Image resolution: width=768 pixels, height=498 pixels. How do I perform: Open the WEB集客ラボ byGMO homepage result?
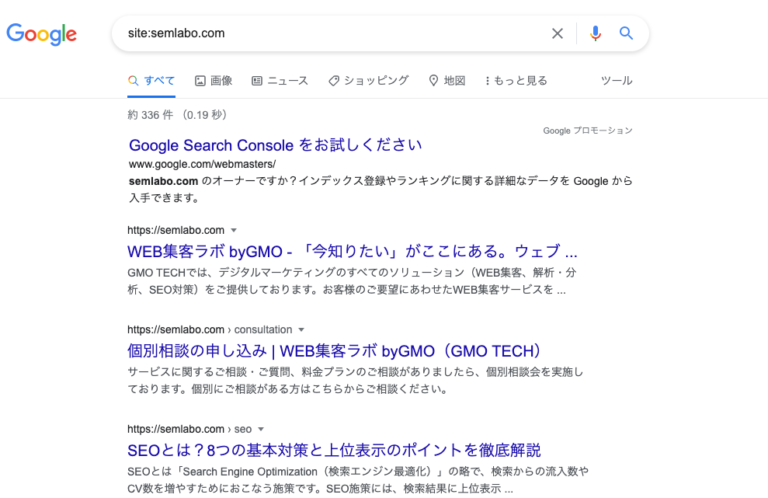tap(352, 252)
